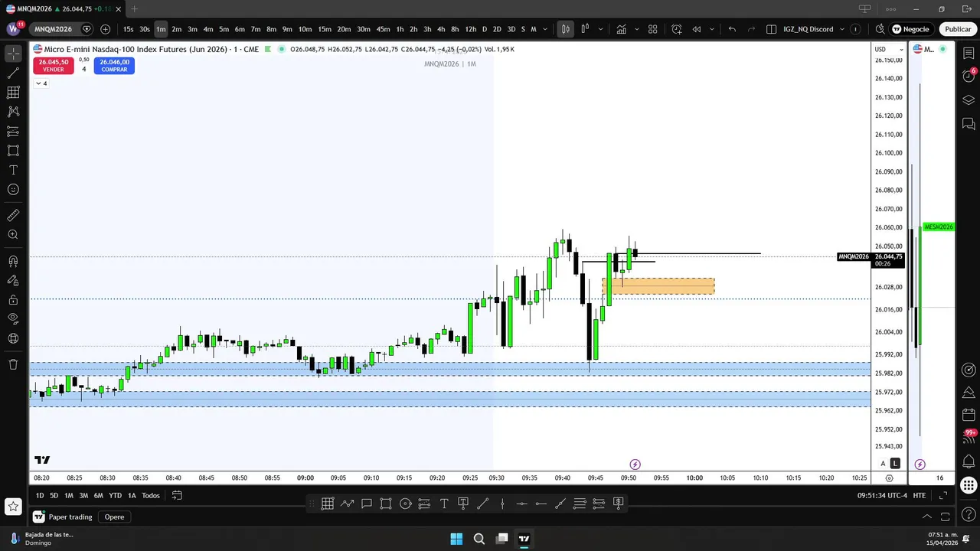Screen dimensions: 980x551
Task: Undo the last chart action
Action: tap(732, 29)
